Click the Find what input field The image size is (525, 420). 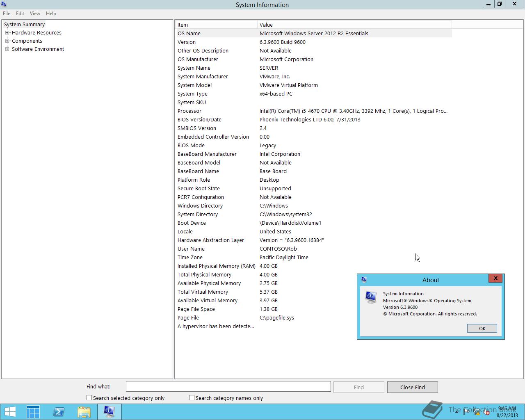click(228, 386)
